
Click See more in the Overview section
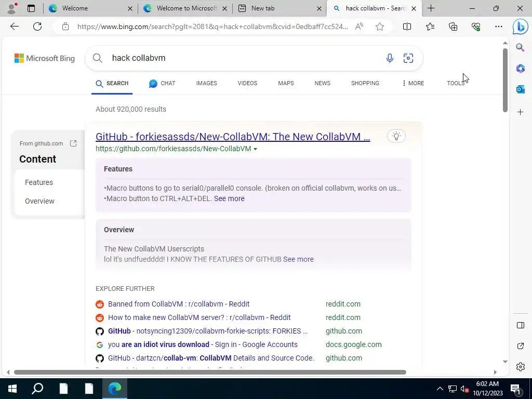coord(298,259)
